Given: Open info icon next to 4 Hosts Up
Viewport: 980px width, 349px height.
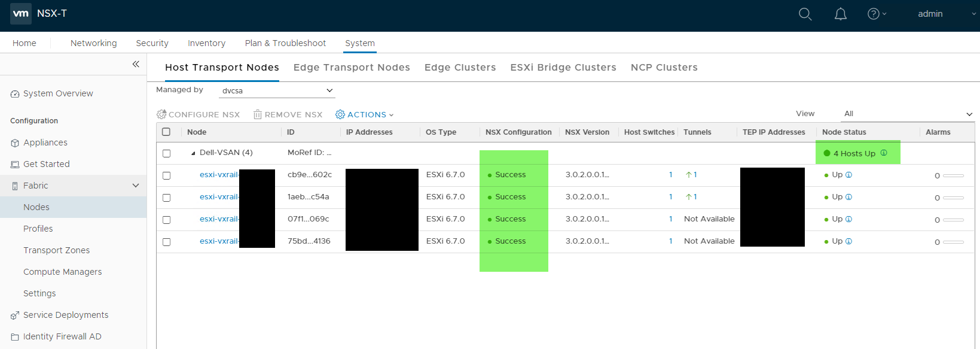Looking at the screenshot, I should click(x=884, y=153).
